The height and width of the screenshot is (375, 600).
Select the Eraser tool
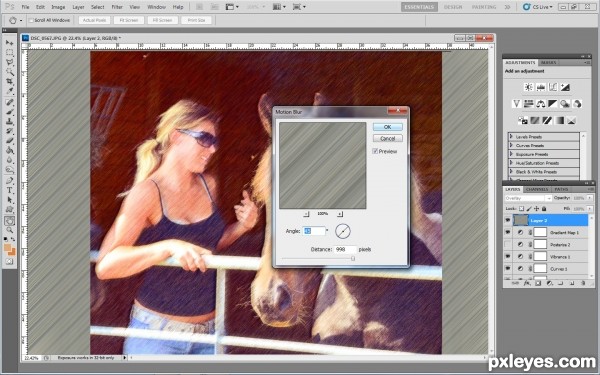pos(9,140)
